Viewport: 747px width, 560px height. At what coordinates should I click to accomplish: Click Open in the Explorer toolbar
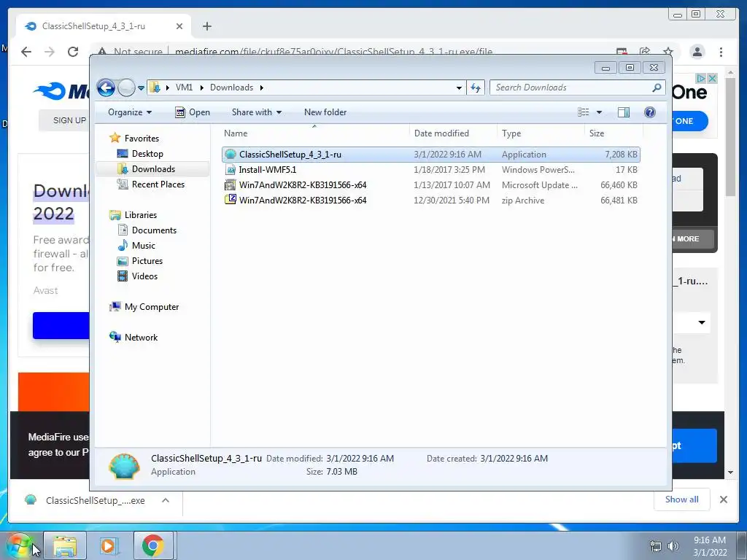(x=193, y=112)
